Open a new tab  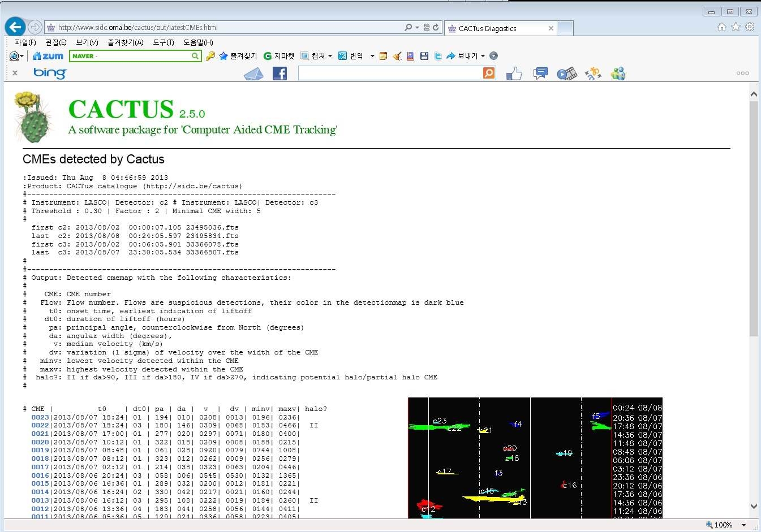565,28
